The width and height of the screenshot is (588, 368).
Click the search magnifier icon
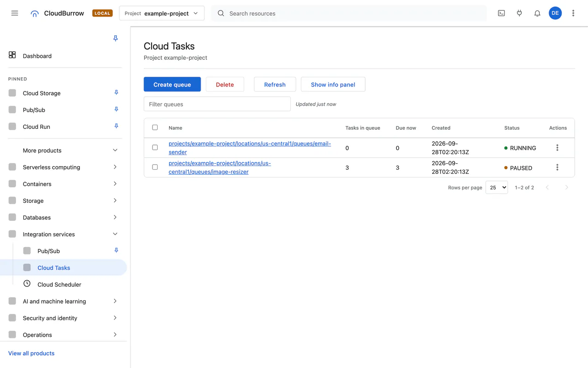[x=221, y=13]
